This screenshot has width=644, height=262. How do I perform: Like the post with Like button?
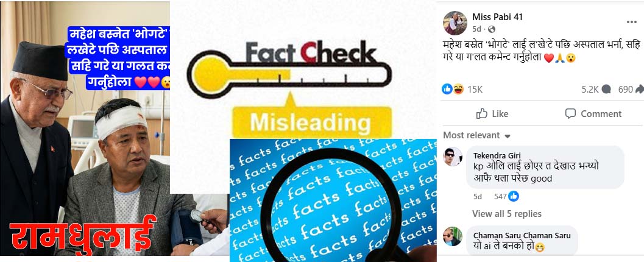[492, 114]
